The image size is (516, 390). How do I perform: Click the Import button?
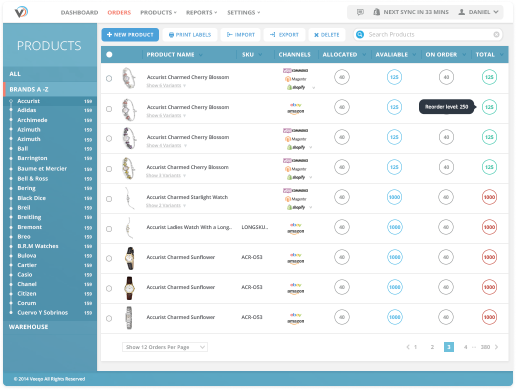(241, 35)
